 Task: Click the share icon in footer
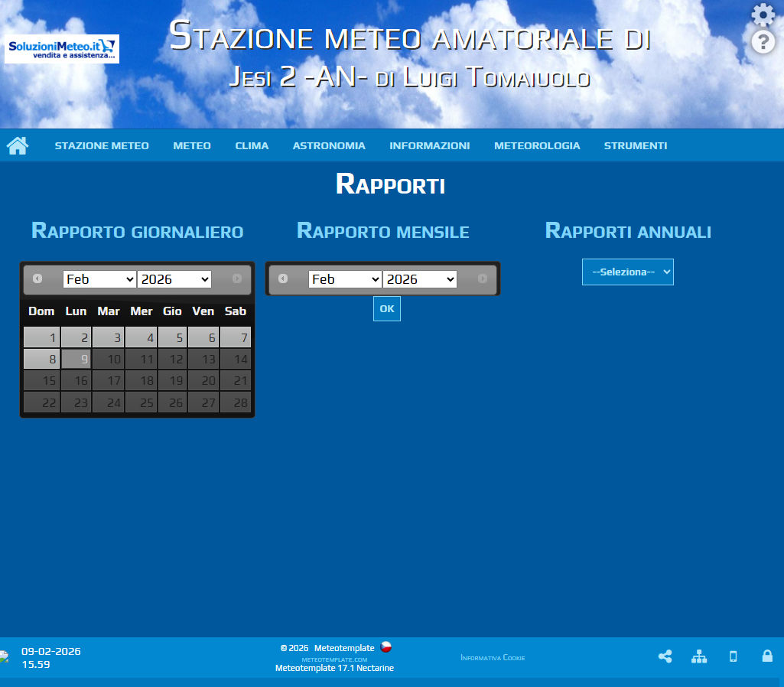coord(665,656)
